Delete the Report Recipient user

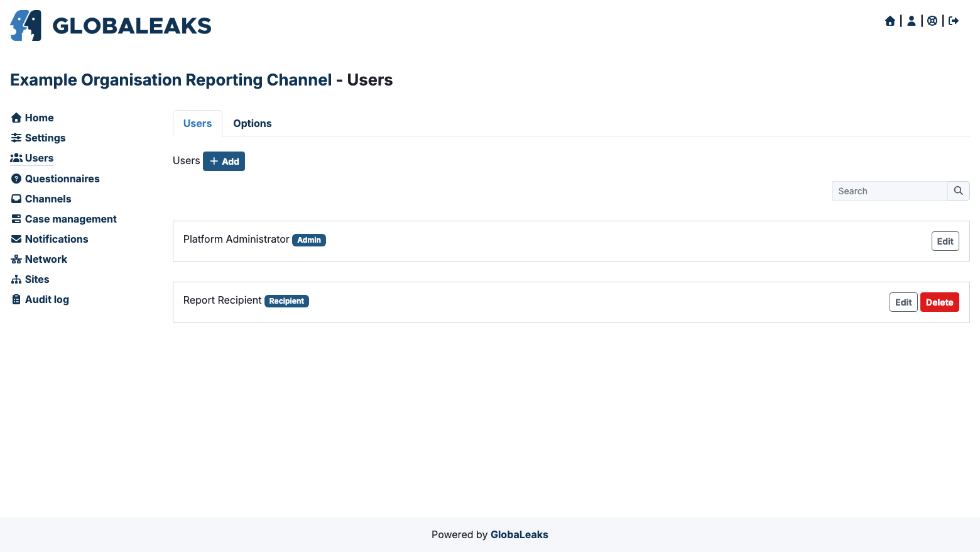coord(939,302)
